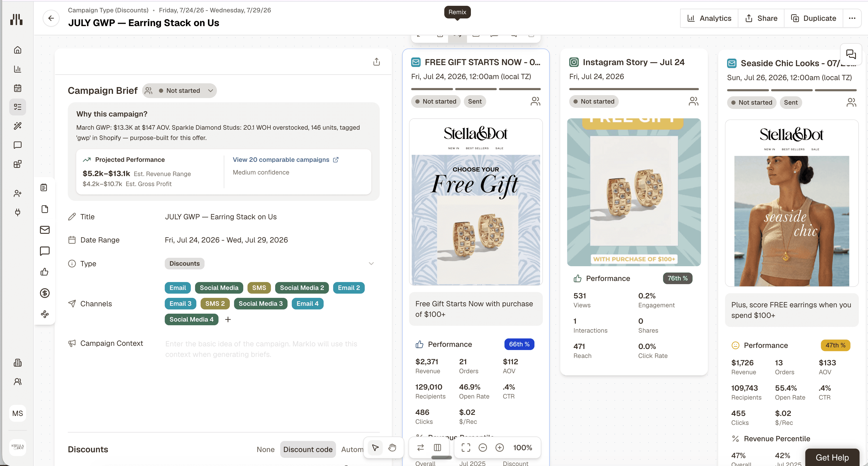This screenshot has width=868, height=466.
Task: Open the chat bubble sidebar icon
Action: click(x=17, y=145)
